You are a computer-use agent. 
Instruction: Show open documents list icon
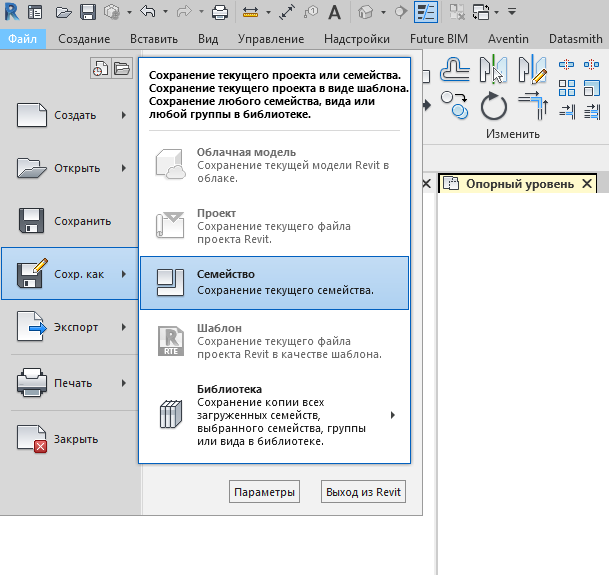click(122, 68)
